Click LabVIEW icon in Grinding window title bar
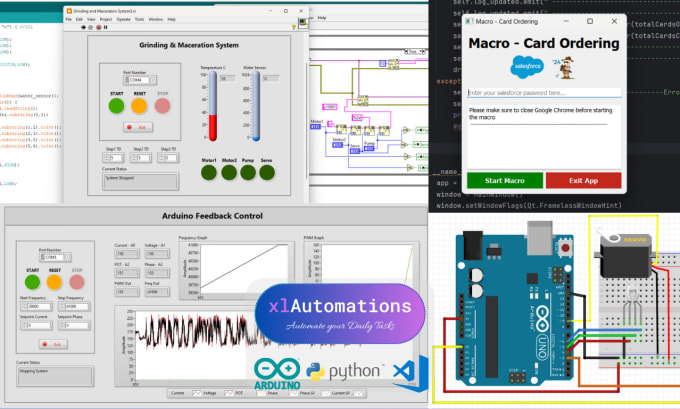This screenshot has height=409, width=680. point(69,11)
